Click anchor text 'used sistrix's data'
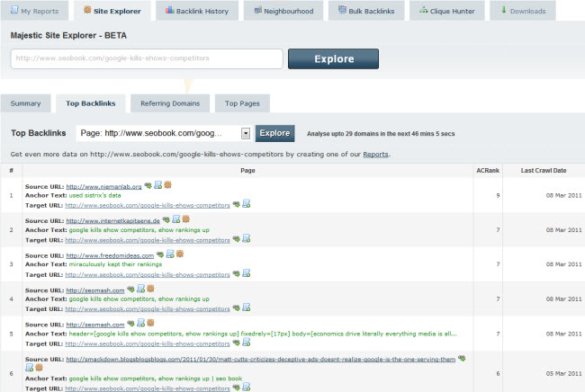 [95, 195]
